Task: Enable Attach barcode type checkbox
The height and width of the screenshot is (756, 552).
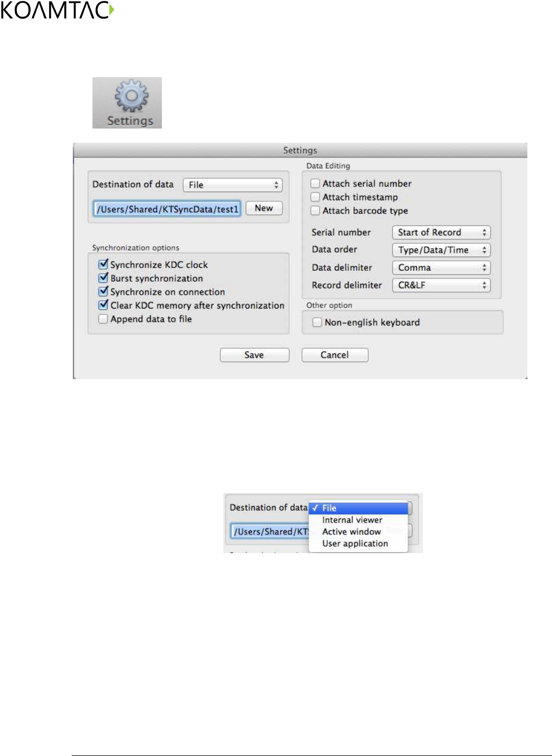Action: click(x=315, y=211)
